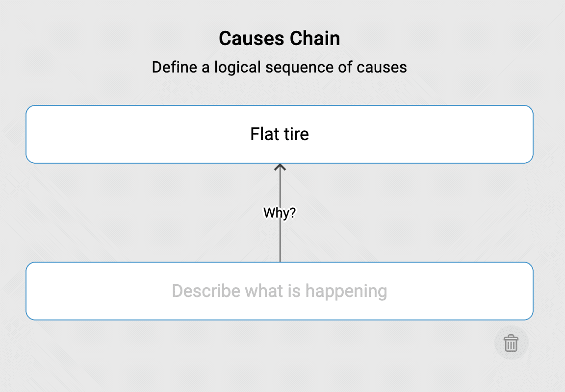The height and width of the screenshot is (392, 565).
Task: Click the placeholder text in the lower box
Action: pyautogui.click(x=279, y=291)
